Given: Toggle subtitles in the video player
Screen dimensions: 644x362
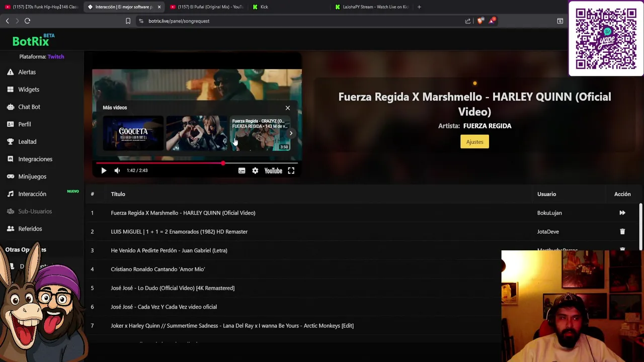Looking at the screenshot, I should 242,171.
